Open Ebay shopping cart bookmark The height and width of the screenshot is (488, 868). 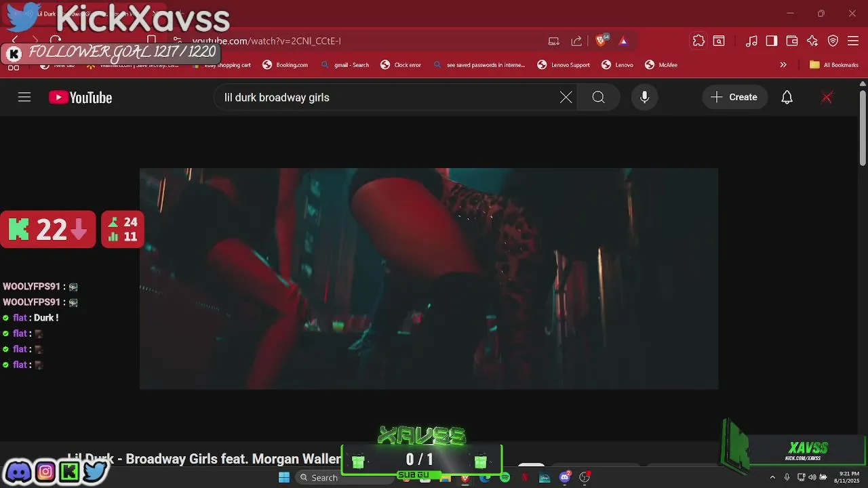[222, 65]
